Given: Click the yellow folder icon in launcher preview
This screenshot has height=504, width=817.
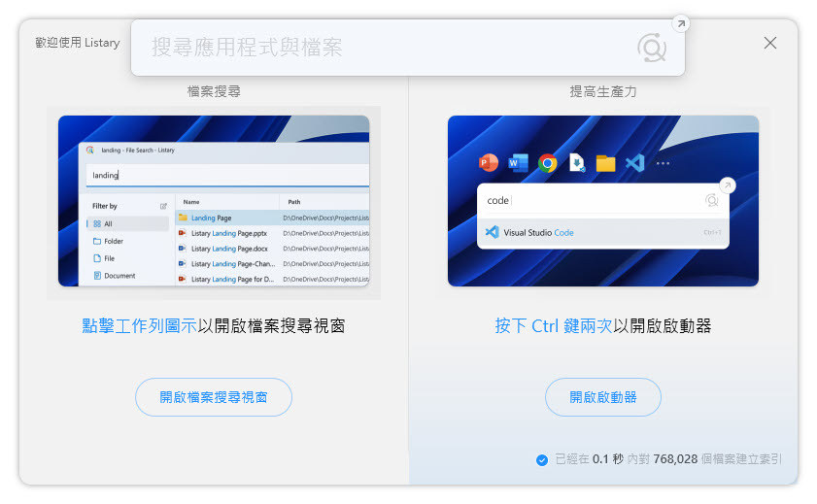Looking at the screenshot, I should pos(605,163).
